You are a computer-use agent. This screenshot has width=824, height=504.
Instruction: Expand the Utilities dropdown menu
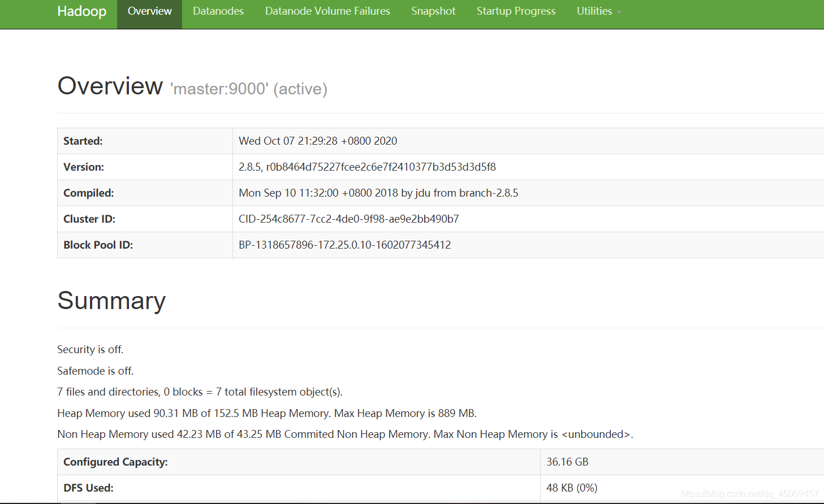pos(599,11)
